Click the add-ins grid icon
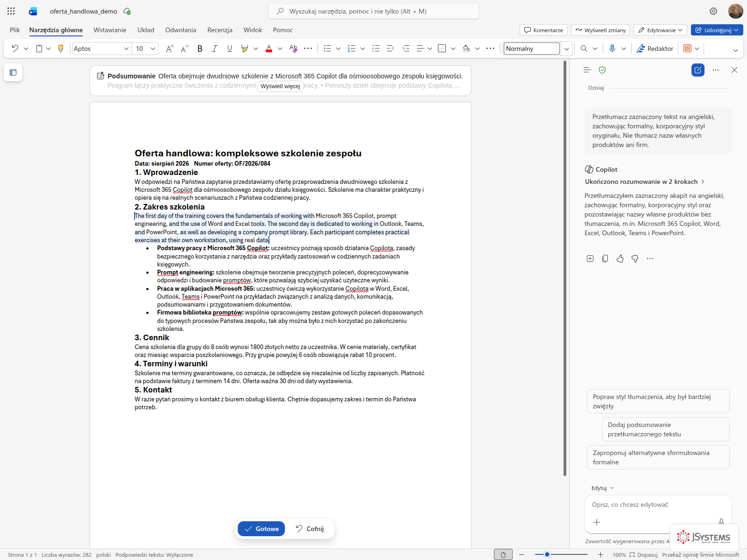 tap(687, 49)
